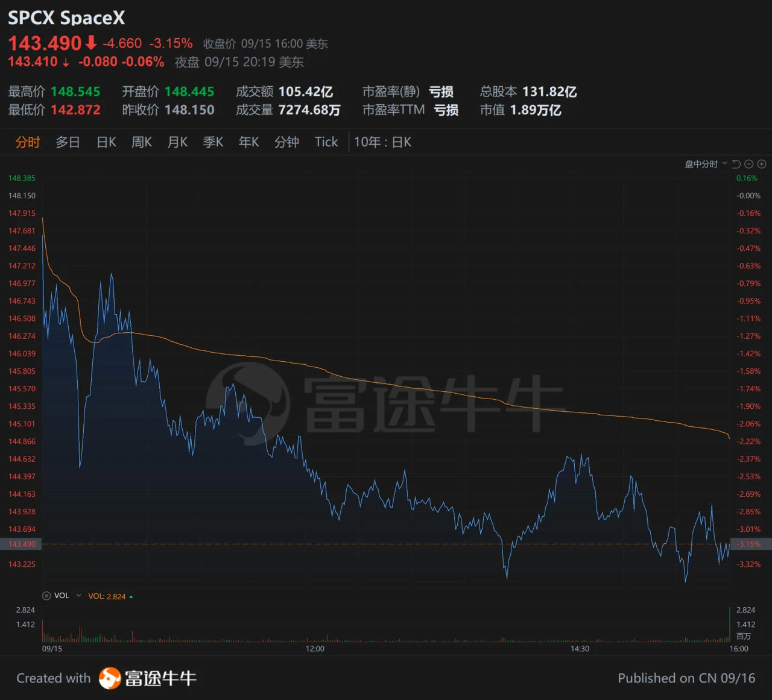This screenshot has width=772, height=700.
Task: Click the highlighted 143.490 price axis label
Action: [x=22, y=544]
